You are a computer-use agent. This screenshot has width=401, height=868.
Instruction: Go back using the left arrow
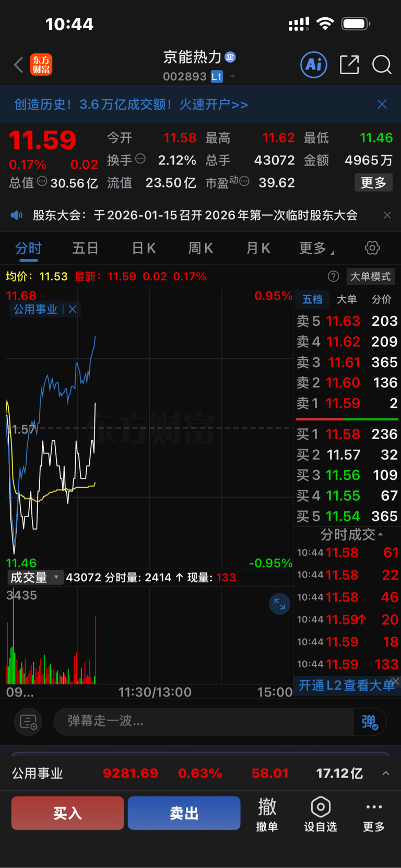[x=19, y=65]
